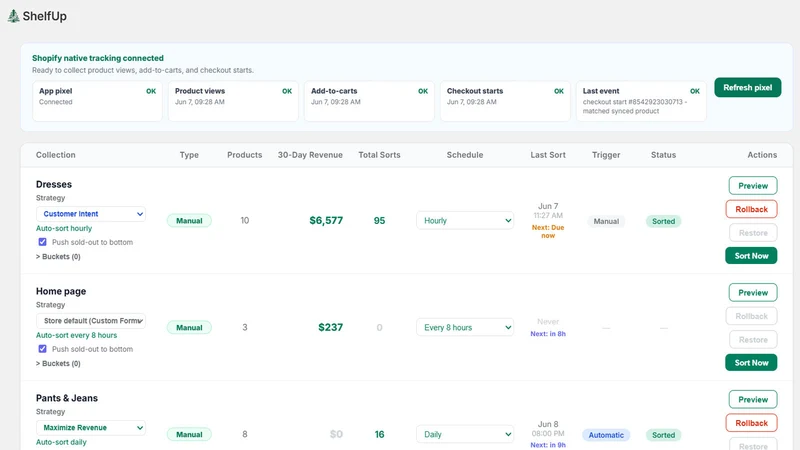Click the Last event status card
The height and width of the screenshot is (450, 800).
tap(641, 101)
